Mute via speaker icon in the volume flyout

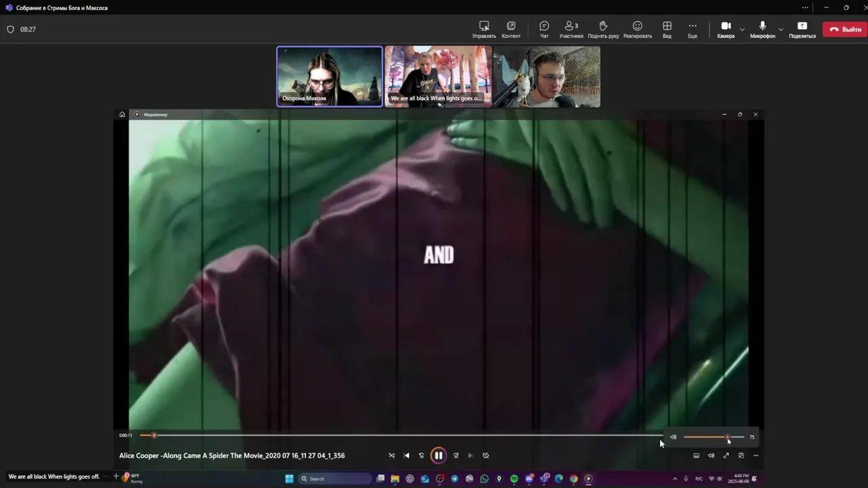pos(673,436)
